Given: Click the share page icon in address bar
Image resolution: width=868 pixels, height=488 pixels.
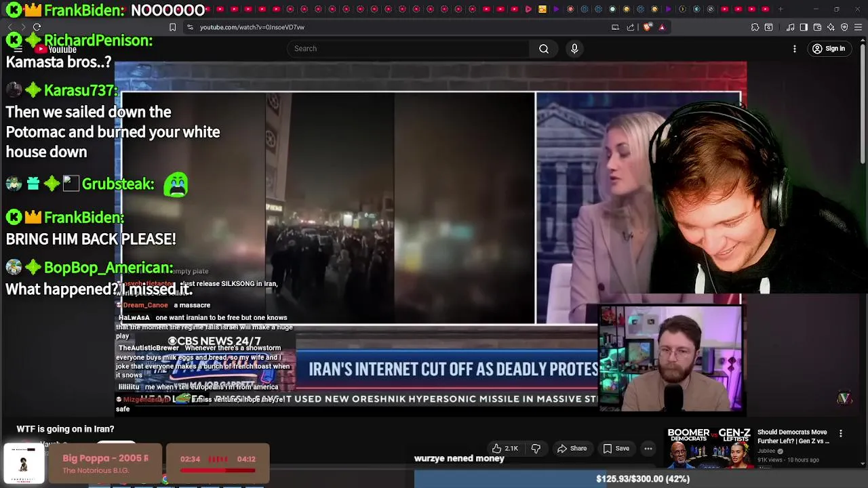Looking at the screenshot, I should [631, 27].
